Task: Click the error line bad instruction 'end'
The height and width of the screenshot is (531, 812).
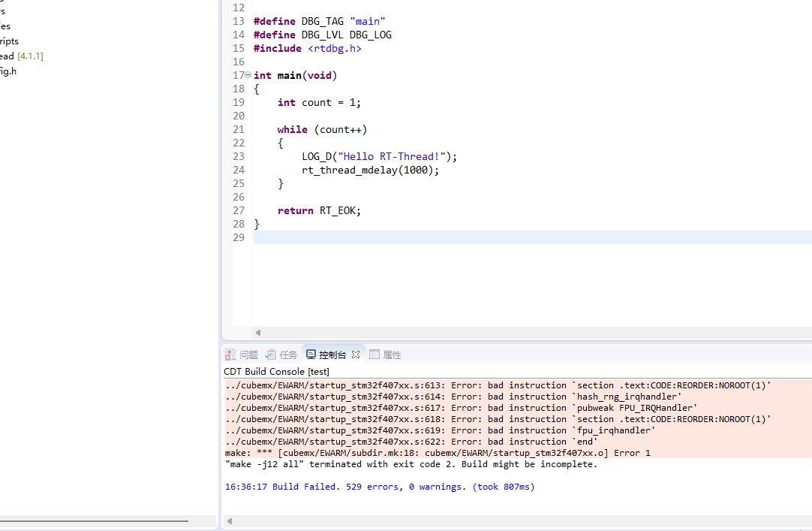Action: [x=411, y=442]
